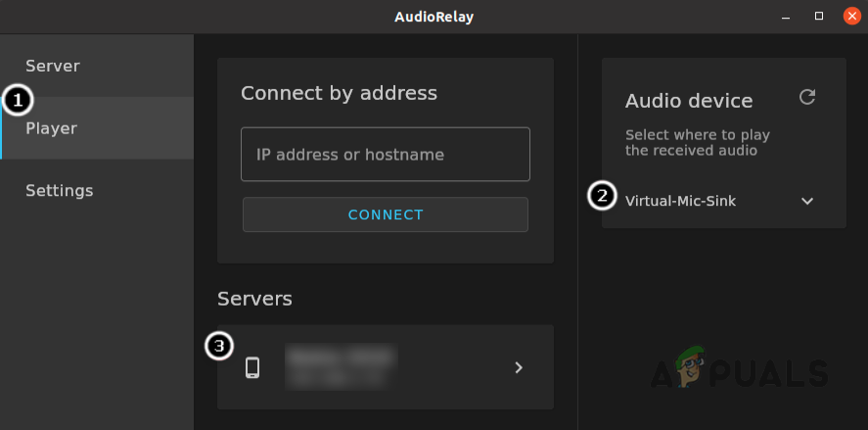Screen dimensions: 868x430
Task: Click the AudioRelay title bar text
Action: pyautogui.click(x=434, y=16)
